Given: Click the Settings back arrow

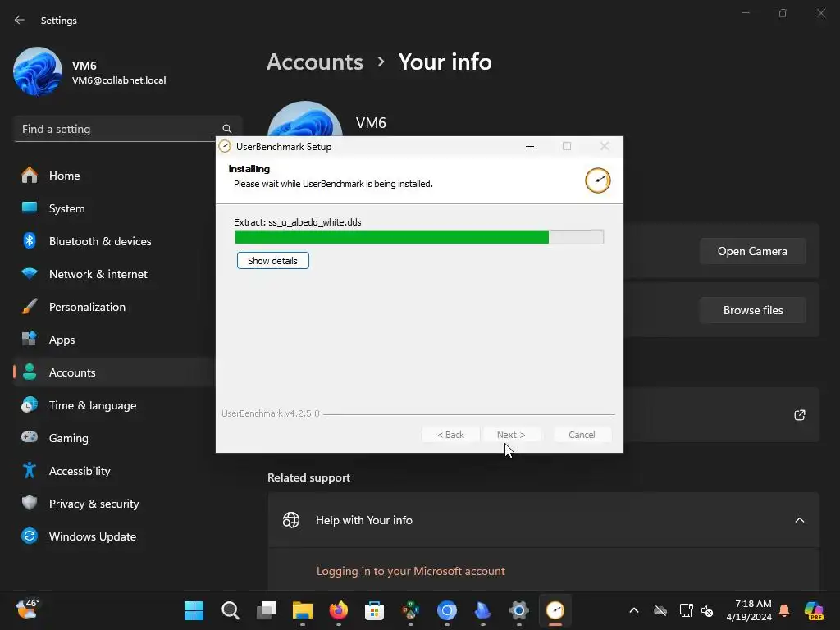Looking at the screenshot, I should coord(20,20).
